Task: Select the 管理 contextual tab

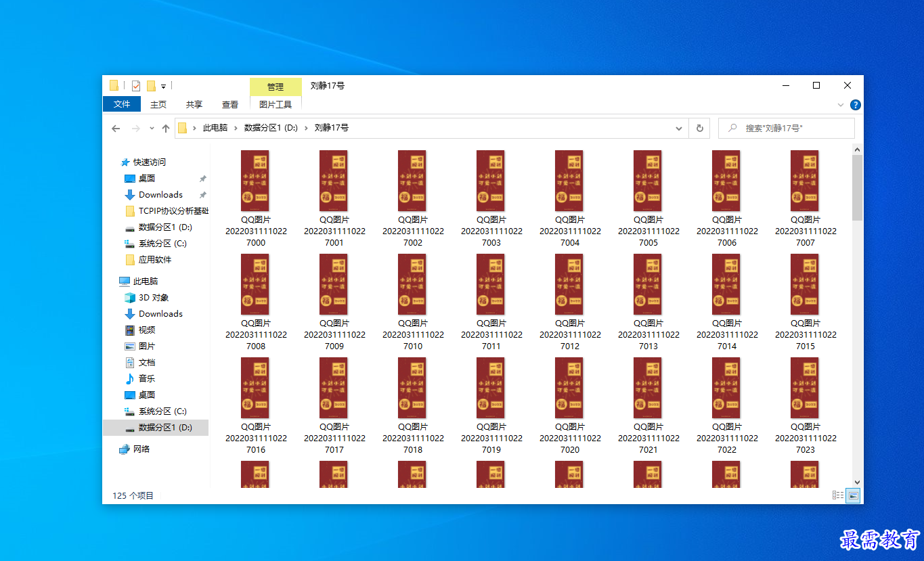Action: (x=276, y=87)
